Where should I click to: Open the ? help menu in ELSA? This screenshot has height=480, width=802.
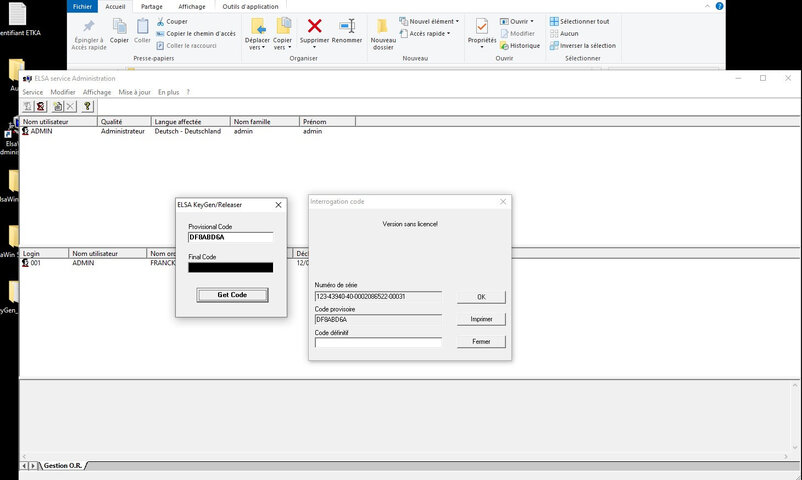pyautogui.click(x=188, y=92)
